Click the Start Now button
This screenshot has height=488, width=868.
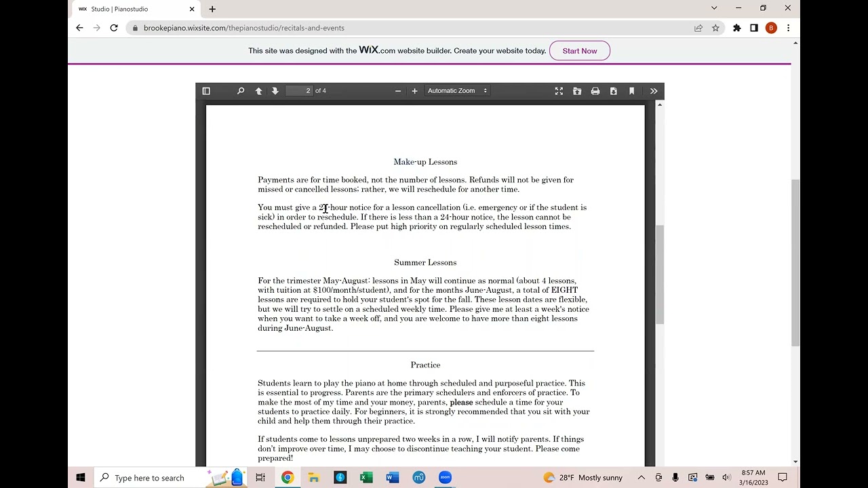tap(580, 51)
